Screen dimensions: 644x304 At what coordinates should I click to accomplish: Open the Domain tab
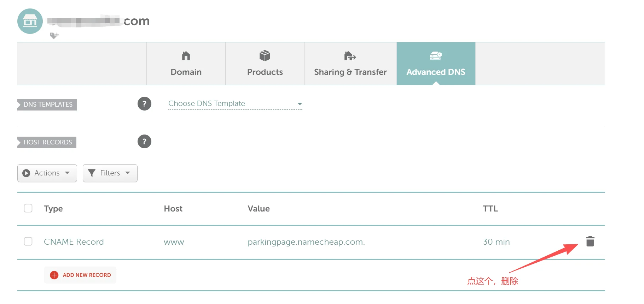tap(186, 64)
